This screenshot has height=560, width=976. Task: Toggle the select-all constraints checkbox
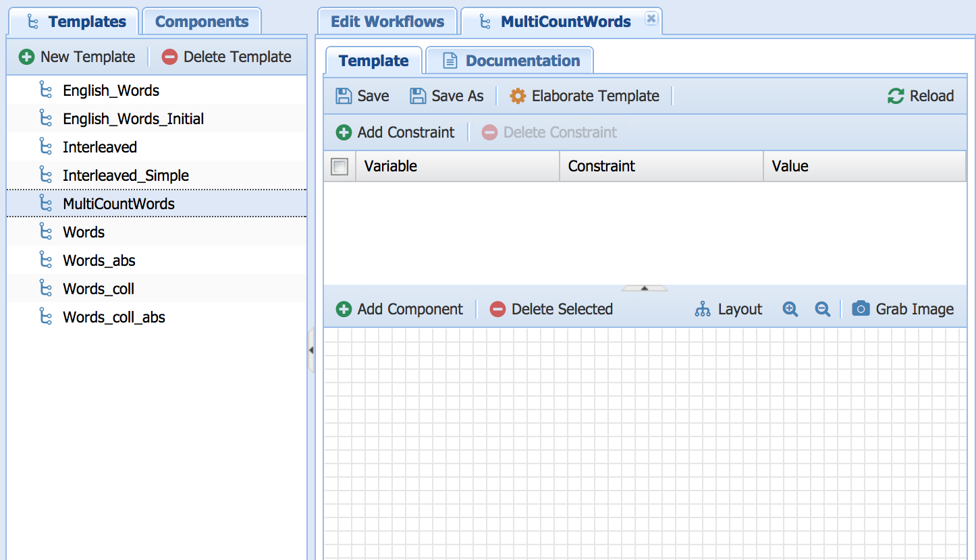point(340,167)
